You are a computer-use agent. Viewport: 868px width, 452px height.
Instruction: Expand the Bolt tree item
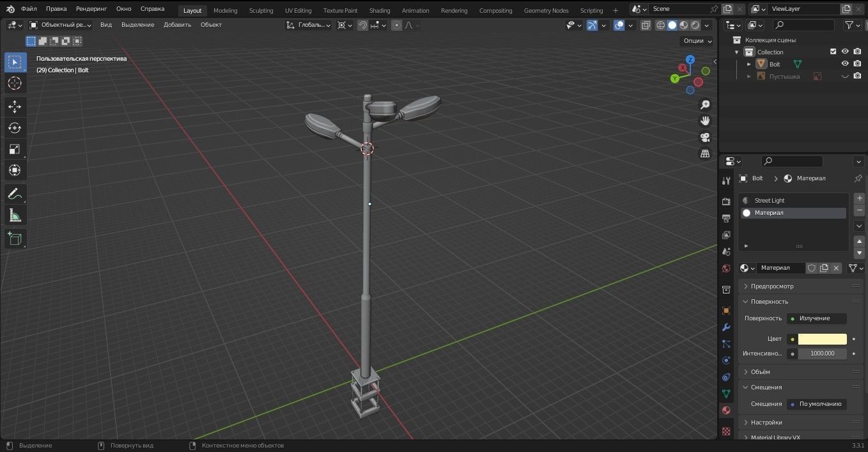[749, 64]
